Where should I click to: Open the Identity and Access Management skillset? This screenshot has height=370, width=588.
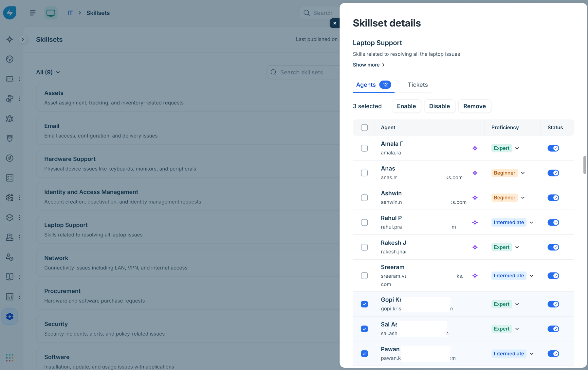coord(188,197)
